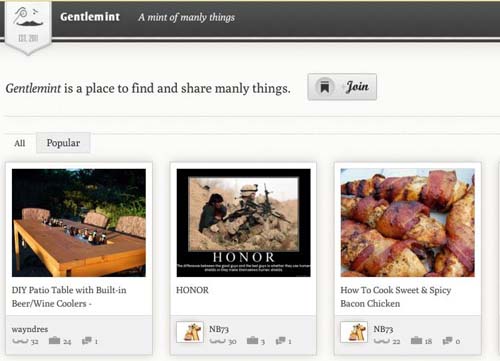Click mustache likes icon on DIY Patio Table card
500x361 pixels.
(20, 341)
